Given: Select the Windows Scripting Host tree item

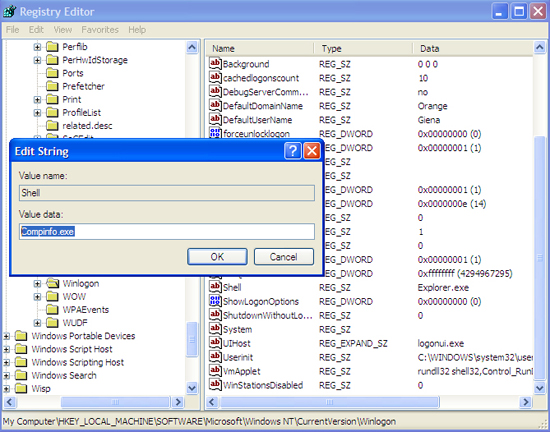Looking at the screenshot, I should coord(78,362).
